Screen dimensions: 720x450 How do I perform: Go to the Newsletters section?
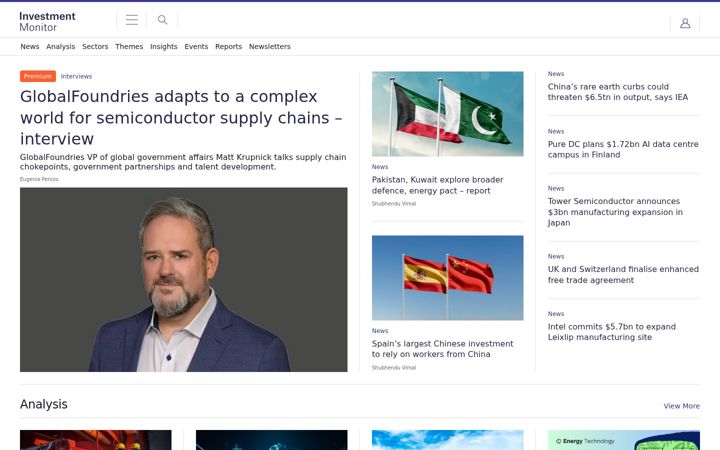pyautogui.click(x=270, y=46)
